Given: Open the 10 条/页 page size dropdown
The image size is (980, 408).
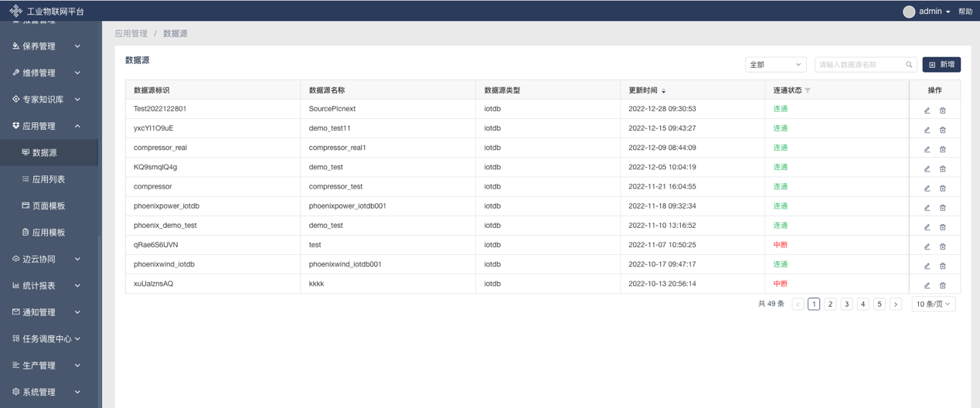Looking at the screenshot, I should point(933,304).
